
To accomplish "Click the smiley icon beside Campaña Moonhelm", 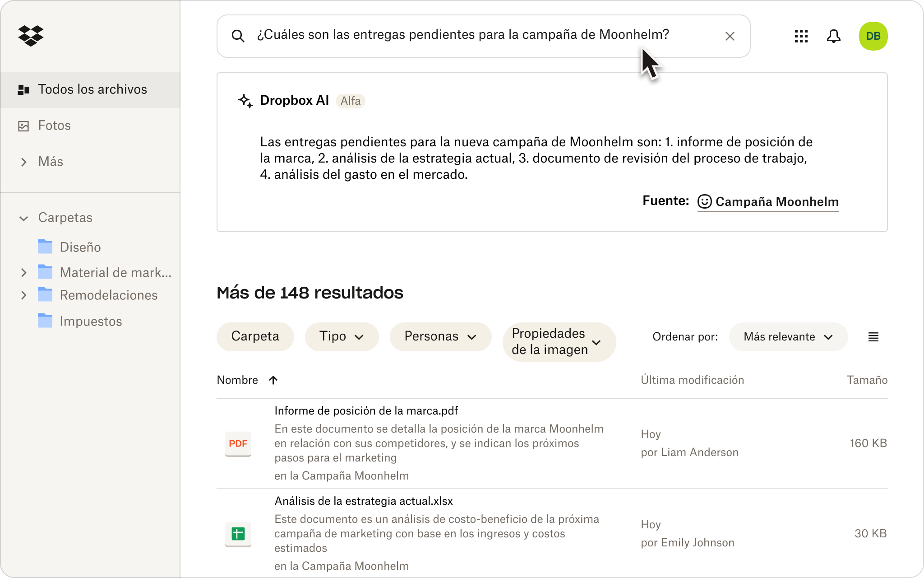I will 704,201.
